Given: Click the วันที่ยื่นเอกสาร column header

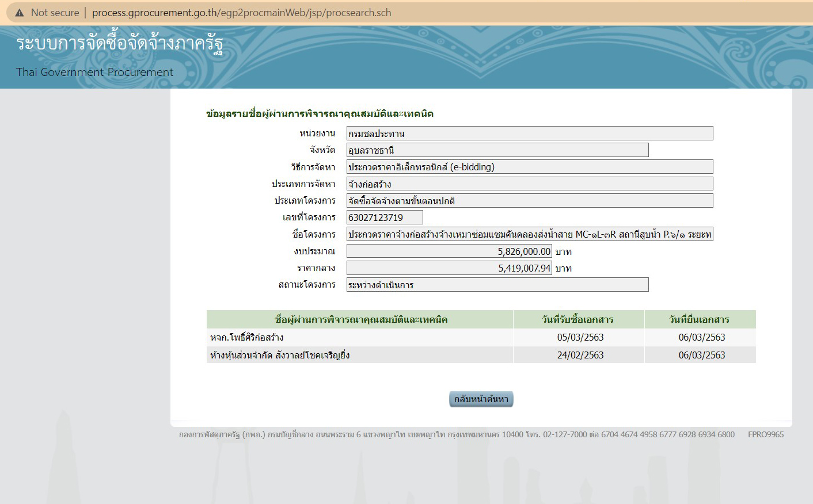Looking at the screenshot, I should (x=700, y=319).
